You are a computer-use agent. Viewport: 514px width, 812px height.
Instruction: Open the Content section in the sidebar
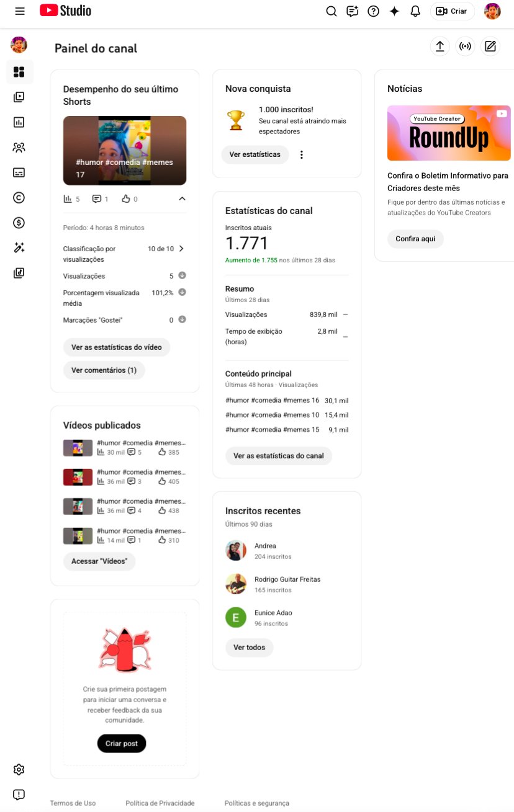(x=19, y=97)
